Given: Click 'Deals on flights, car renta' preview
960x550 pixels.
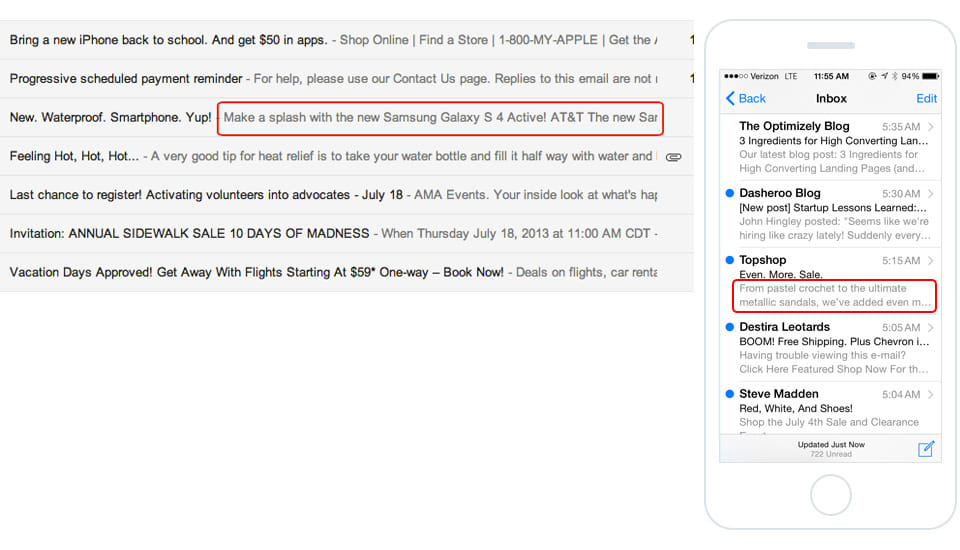Looking at the screenshot, I should [x=587, y=272].
